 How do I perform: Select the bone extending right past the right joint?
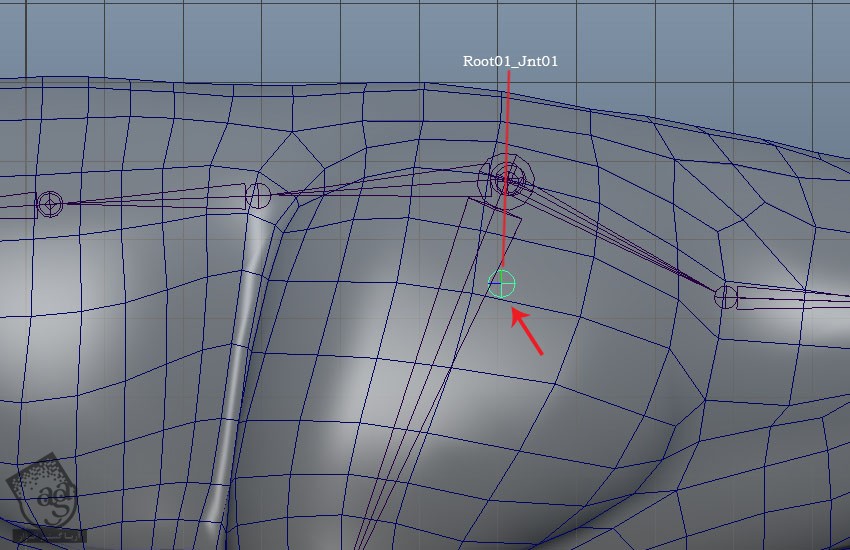790,299
